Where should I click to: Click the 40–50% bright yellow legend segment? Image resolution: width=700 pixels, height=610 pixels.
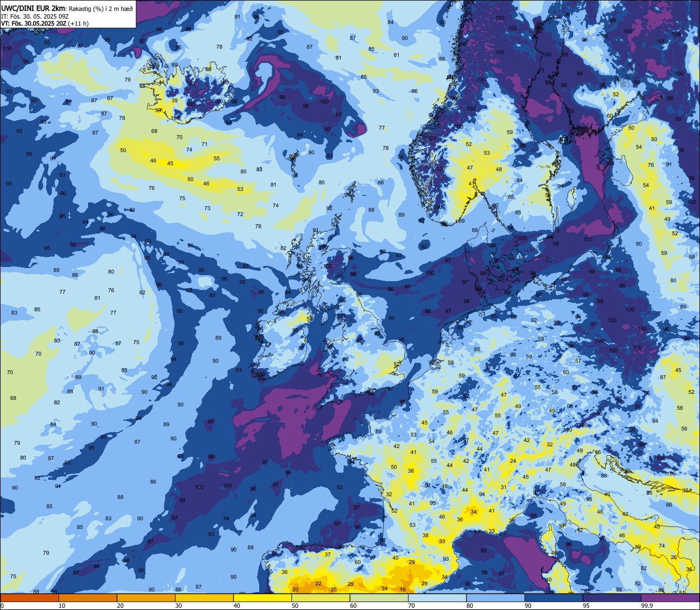click(x=262, y=597)
